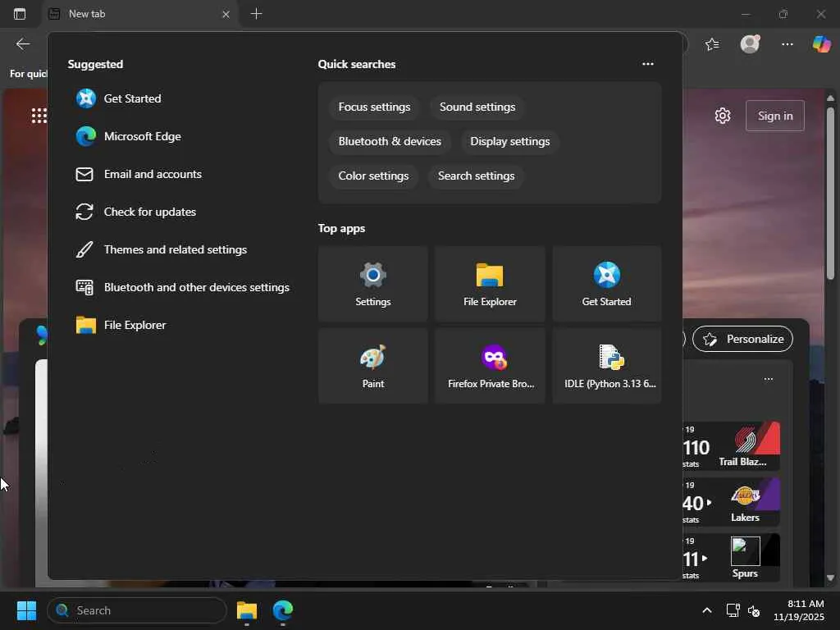Open Bluetooth and other devices settings
The image size is (840, 630).
pyautogui.click(x=182, y=288)
